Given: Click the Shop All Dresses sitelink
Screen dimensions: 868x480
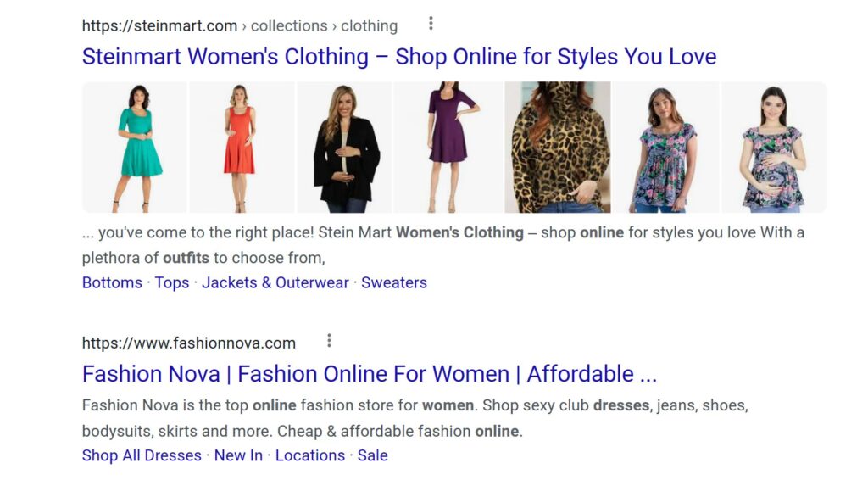Looking at the screenshot, I should tap(142, 455).
